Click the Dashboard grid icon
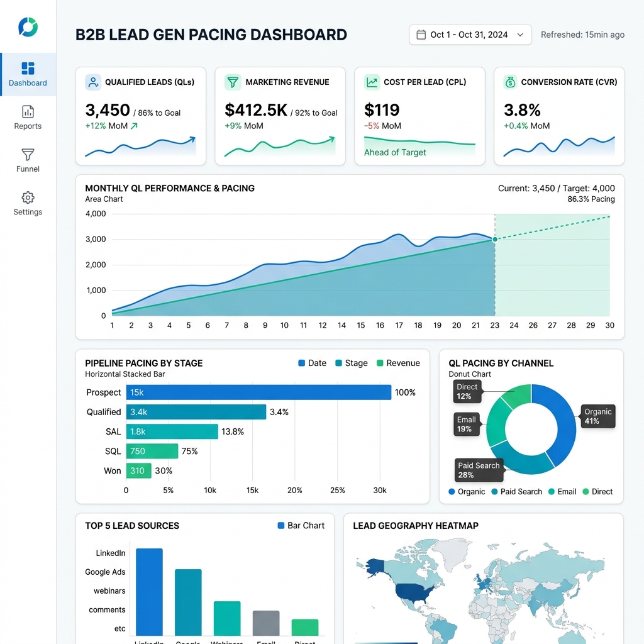The image size is (644, 644). click(x=28, y=68)
